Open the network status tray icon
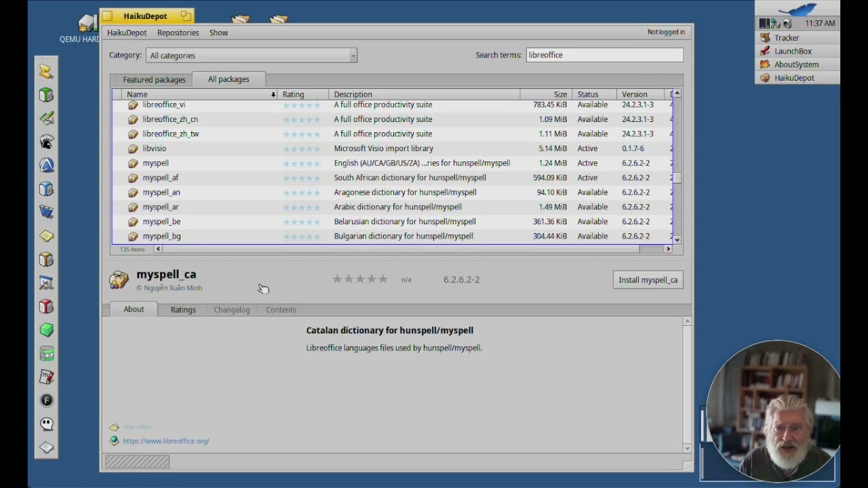The height and width of the screenshot is (488, 868). tap(776, 23)
